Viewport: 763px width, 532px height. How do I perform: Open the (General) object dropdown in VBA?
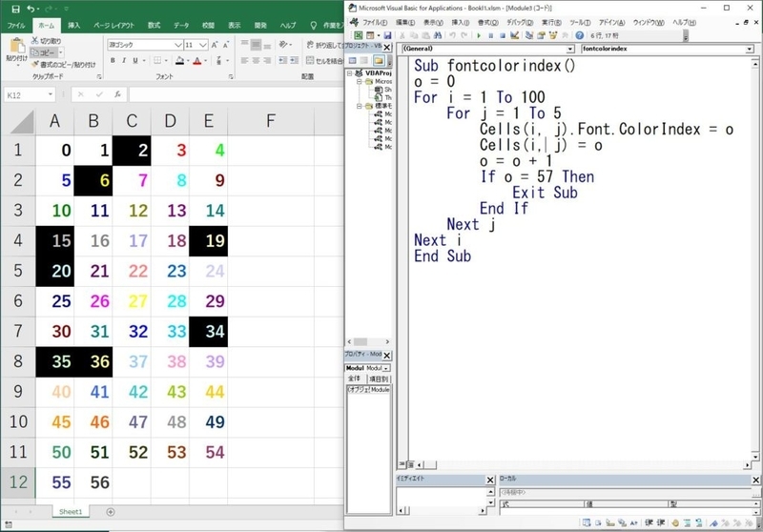569,50
